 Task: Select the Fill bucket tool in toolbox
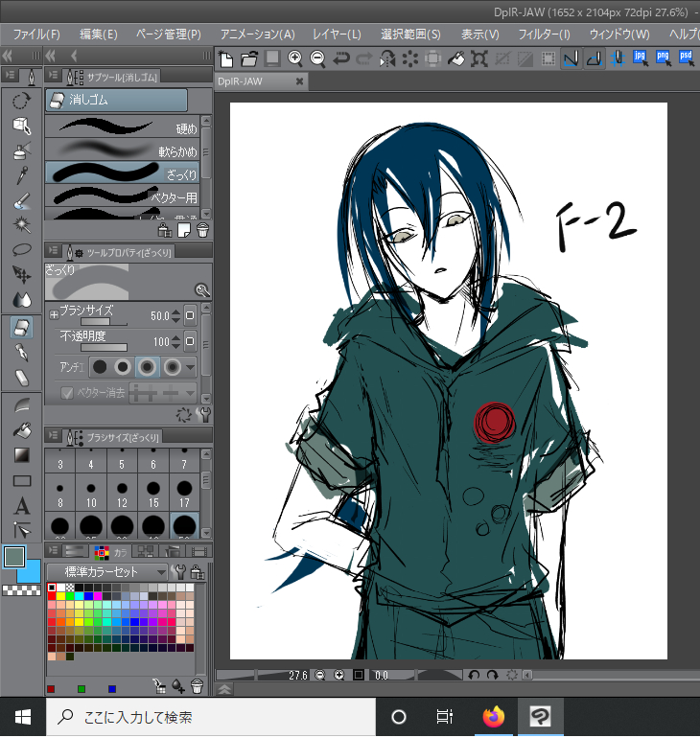tap(22, 430)
